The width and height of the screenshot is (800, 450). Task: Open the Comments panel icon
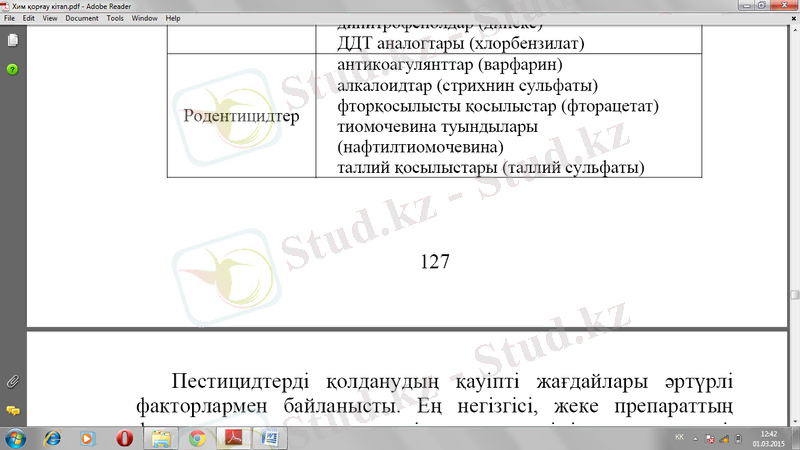[13, 410]
